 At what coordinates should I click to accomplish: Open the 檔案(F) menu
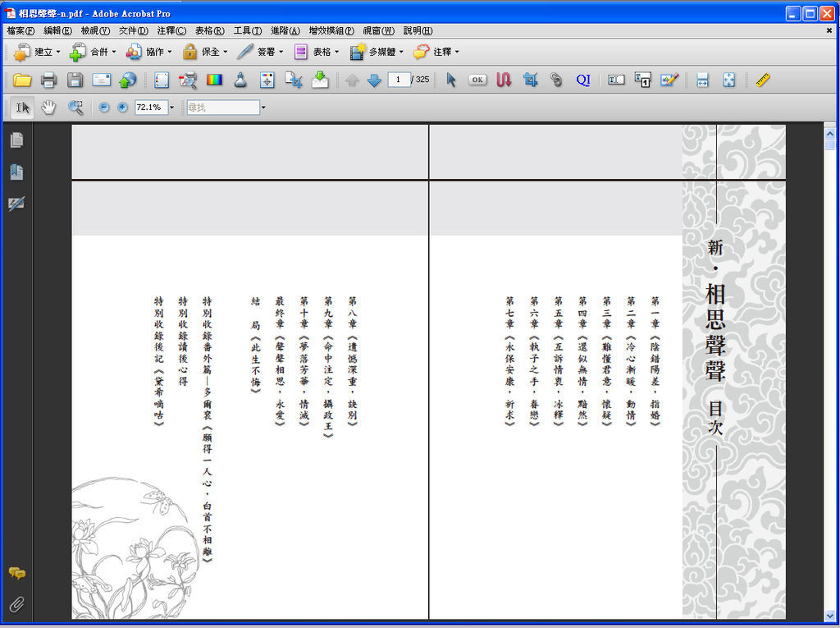click(x=21, y=30)
